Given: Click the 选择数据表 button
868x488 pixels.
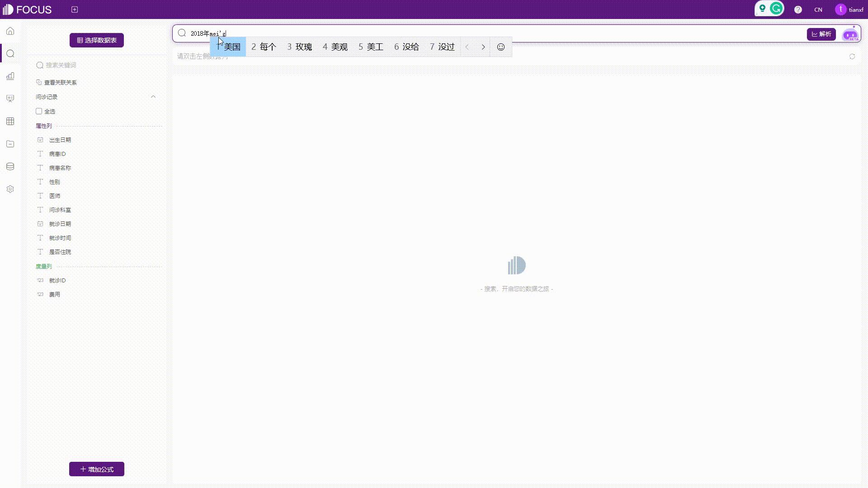Looking at the screenshot, I should pos(97,40).
